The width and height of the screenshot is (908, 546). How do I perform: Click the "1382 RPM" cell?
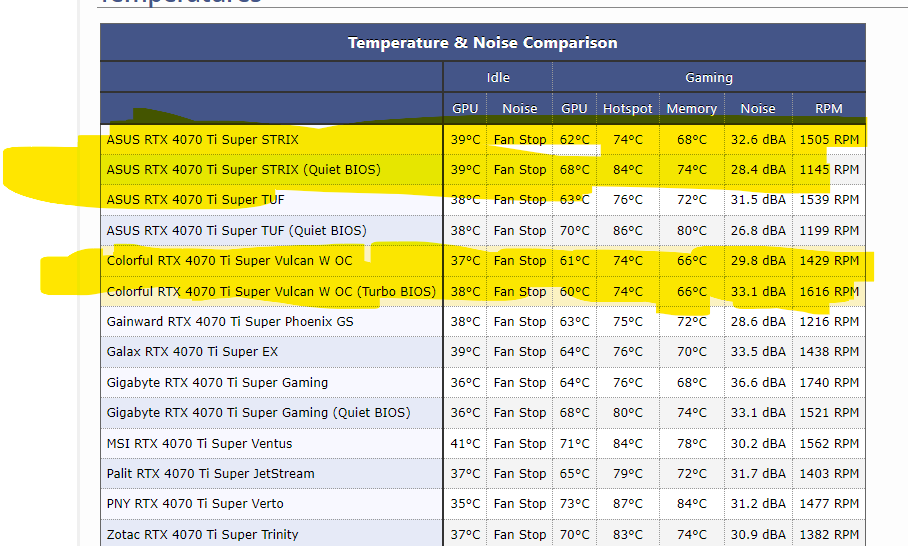click(829, 534)
